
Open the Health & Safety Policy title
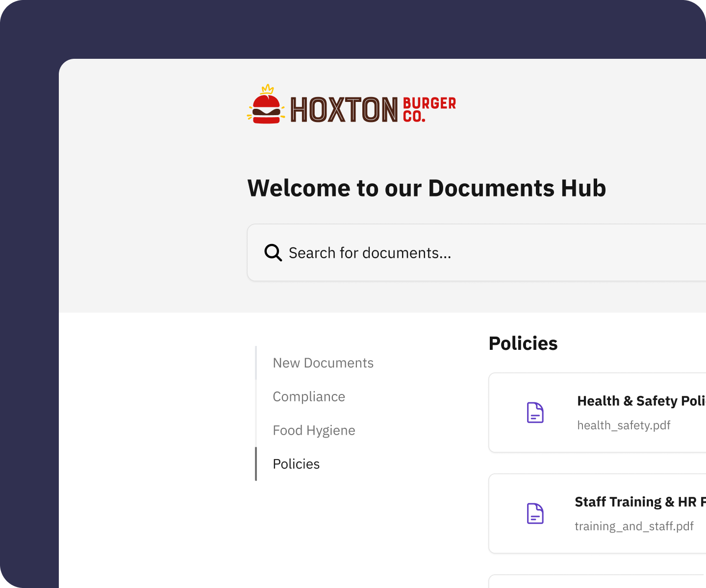pyautogui.click(x=641, y=401)
